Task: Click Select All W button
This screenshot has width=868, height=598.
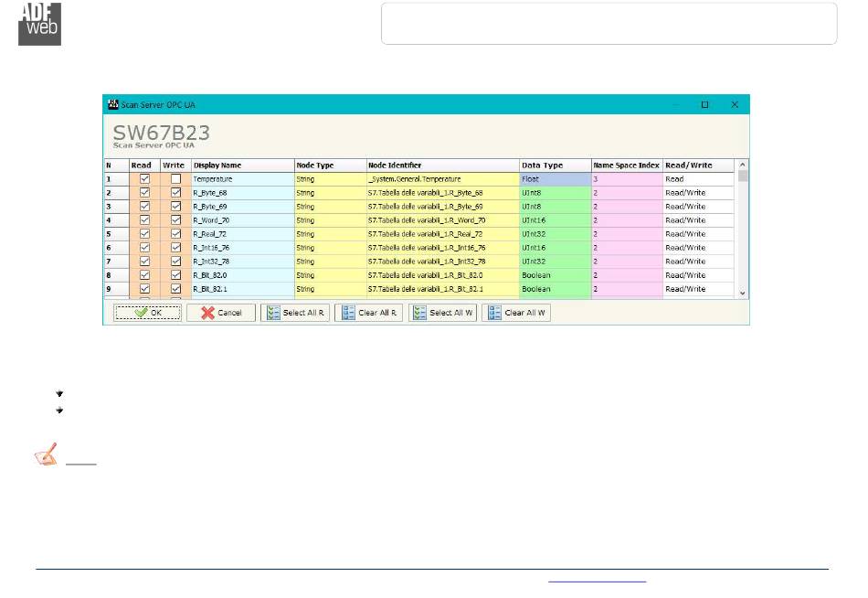Action: [x=442, y=313]
